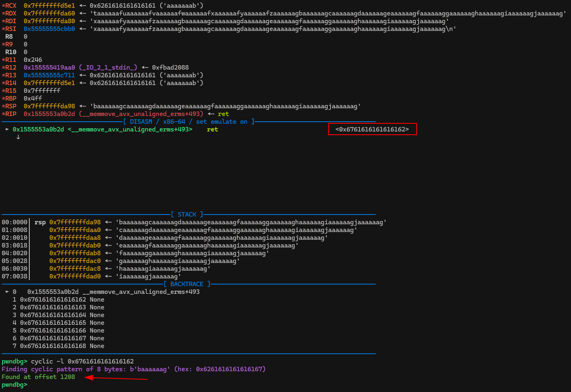Click the RIP register address 0x1555553a0b2d
Screen dimensions: 571x392
click(x=49, y=114)
